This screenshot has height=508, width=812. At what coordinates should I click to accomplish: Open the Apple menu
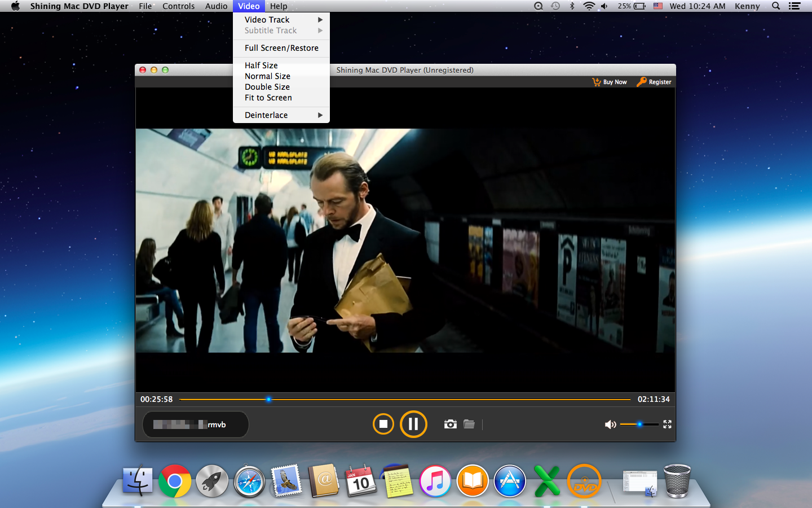click(x=15, y=6)
